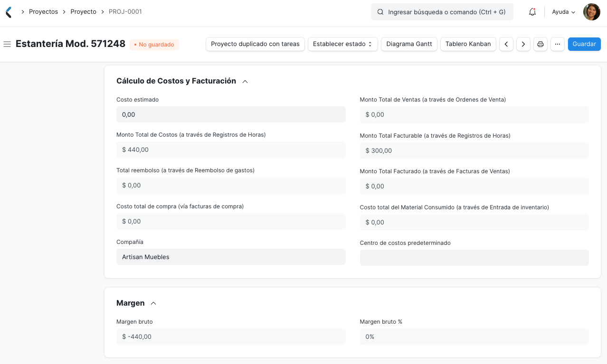Click Costo total del Material Consumido value

(x=474, y=222)
